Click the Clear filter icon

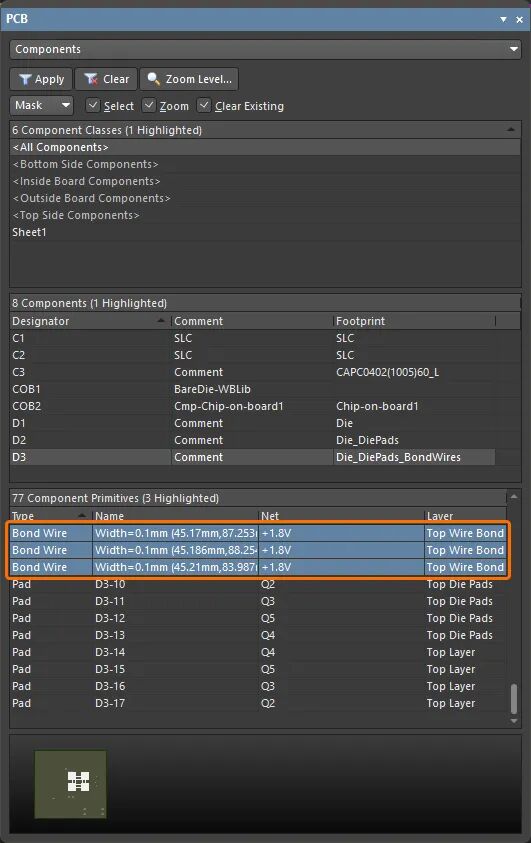[91, 79]
